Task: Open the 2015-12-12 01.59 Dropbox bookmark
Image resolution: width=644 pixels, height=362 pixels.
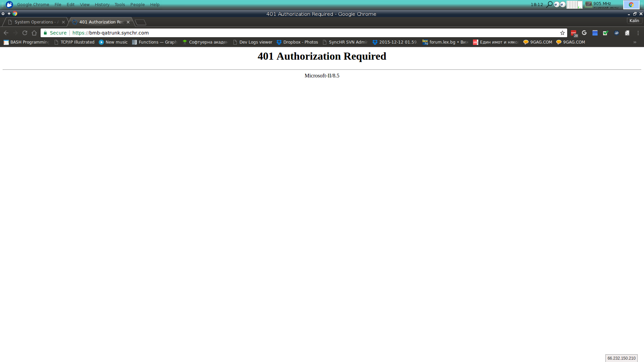Action: point(395,42)
